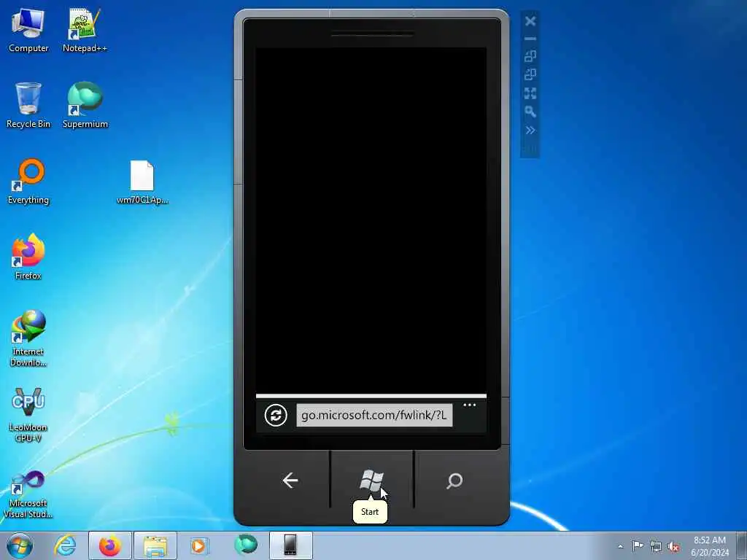Expand additional tools double-chevron in emulator toolbar
Image resolution: width=747 pixels, height=560 pixels.
point(530,131)
